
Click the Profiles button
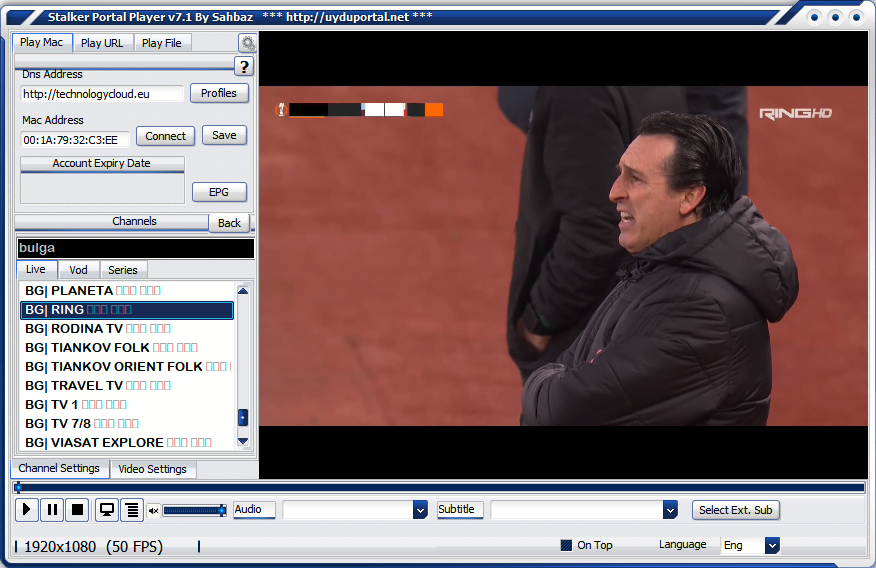pyautogui.click(x=219, y=93)
